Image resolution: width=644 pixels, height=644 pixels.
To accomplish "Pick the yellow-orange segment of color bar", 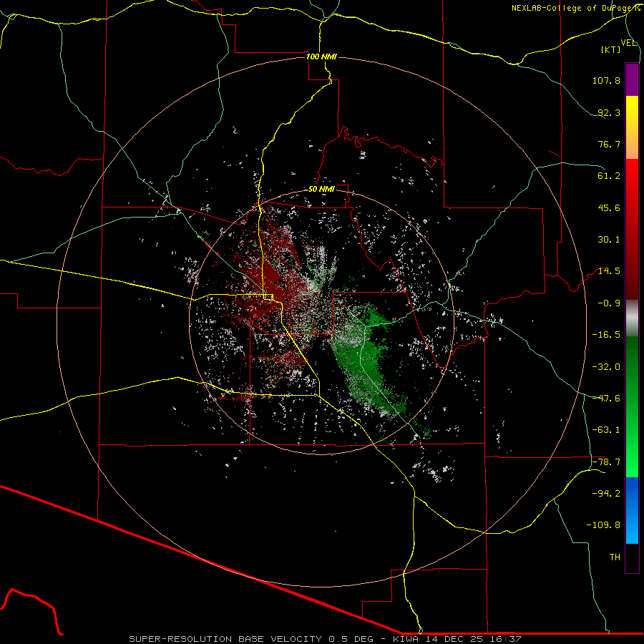I will 632,127.
